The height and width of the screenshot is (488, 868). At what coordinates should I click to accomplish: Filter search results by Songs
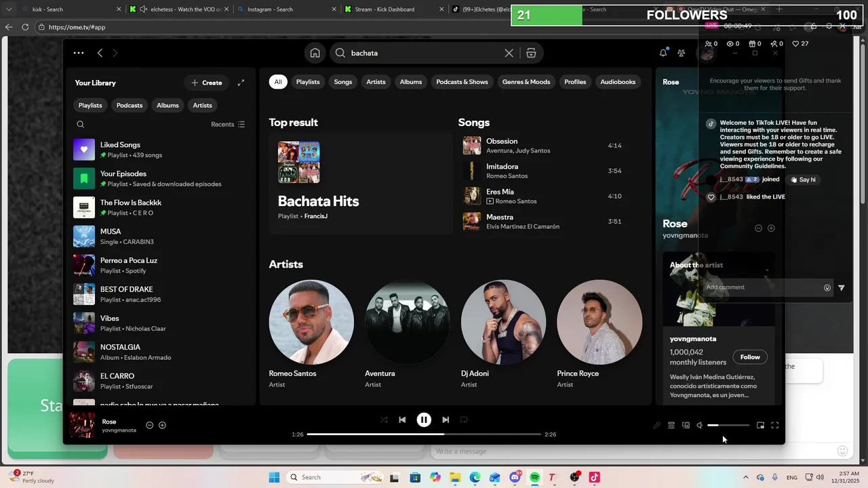(x=343, y=81)
